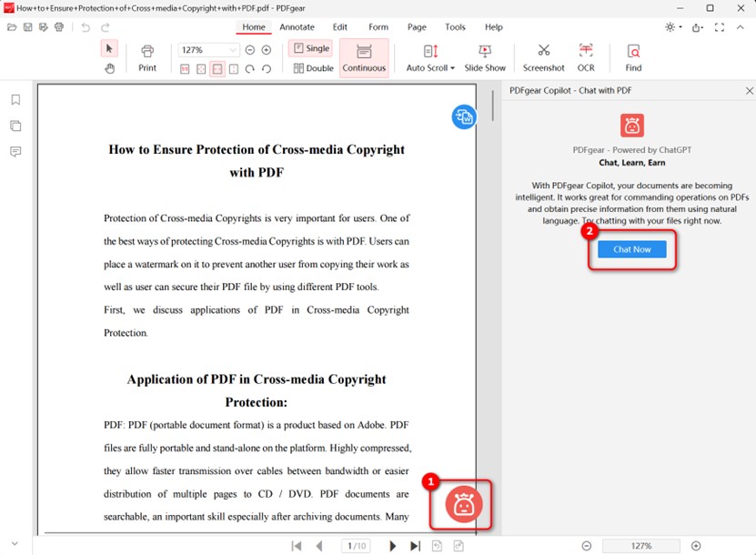
Task: Start Slide Show mode
Action: coord(485,56)
